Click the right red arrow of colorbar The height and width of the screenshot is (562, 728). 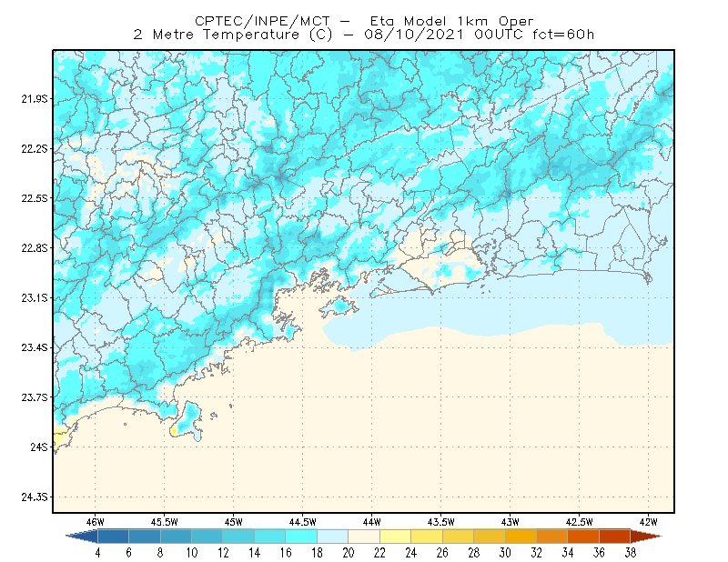pos(646,536)
